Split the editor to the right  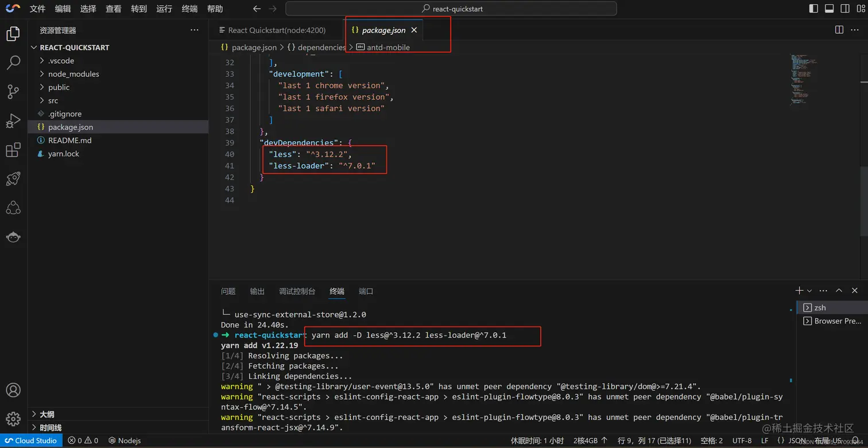[x=839, y=30]
